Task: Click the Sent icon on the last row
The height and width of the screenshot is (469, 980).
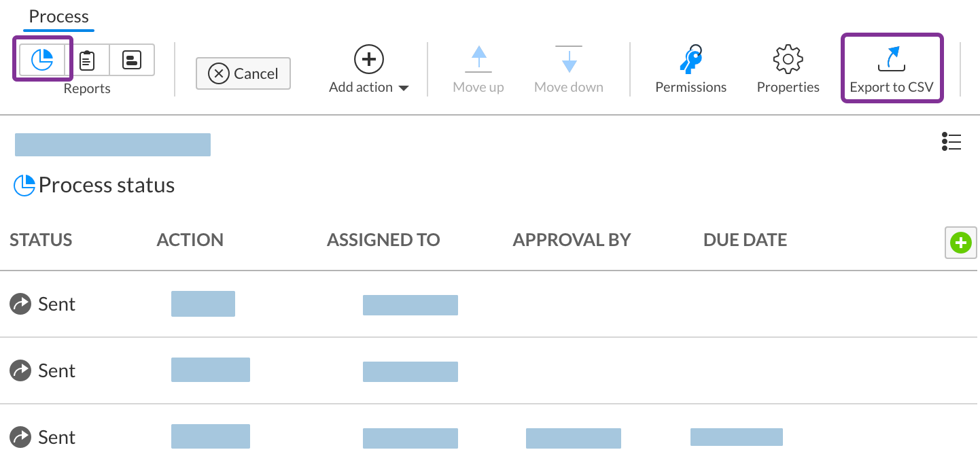Action: [x=20, y=436]
